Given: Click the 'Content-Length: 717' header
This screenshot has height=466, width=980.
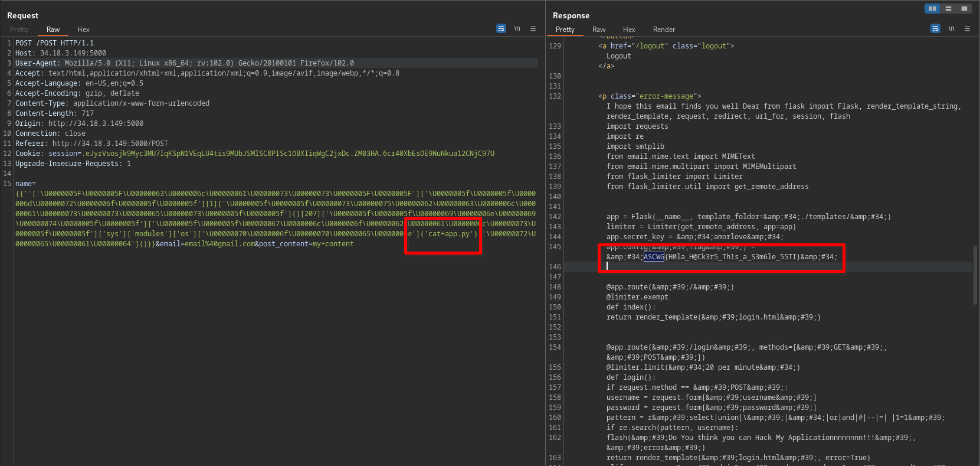Looking at the screenshot, I should pyautogui.click(x=54, y=113).
